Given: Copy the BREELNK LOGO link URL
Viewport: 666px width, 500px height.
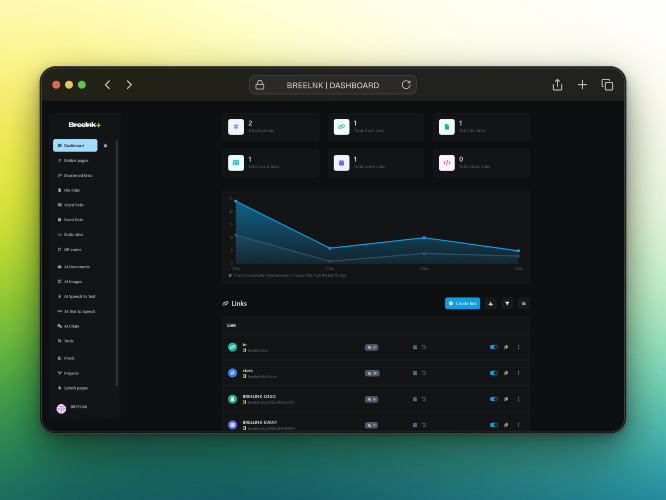Looking at the screenshot, I should 506,399.
